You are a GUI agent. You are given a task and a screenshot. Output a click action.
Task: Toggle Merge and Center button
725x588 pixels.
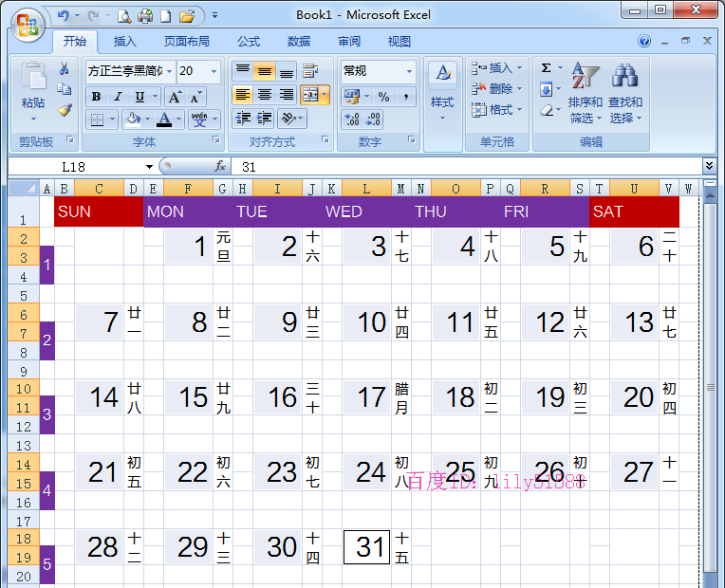309,95
